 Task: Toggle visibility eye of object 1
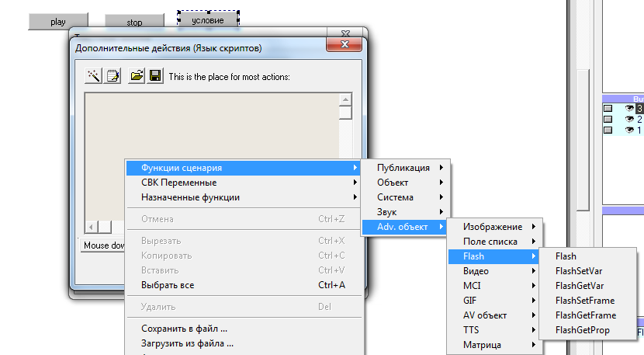click(629, 130)
